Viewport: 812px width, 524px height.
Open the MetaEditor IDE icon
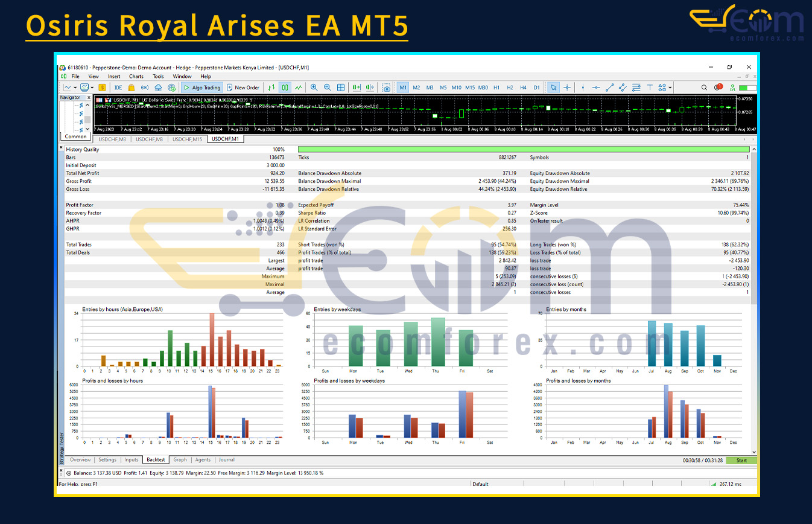click(118, 88)
